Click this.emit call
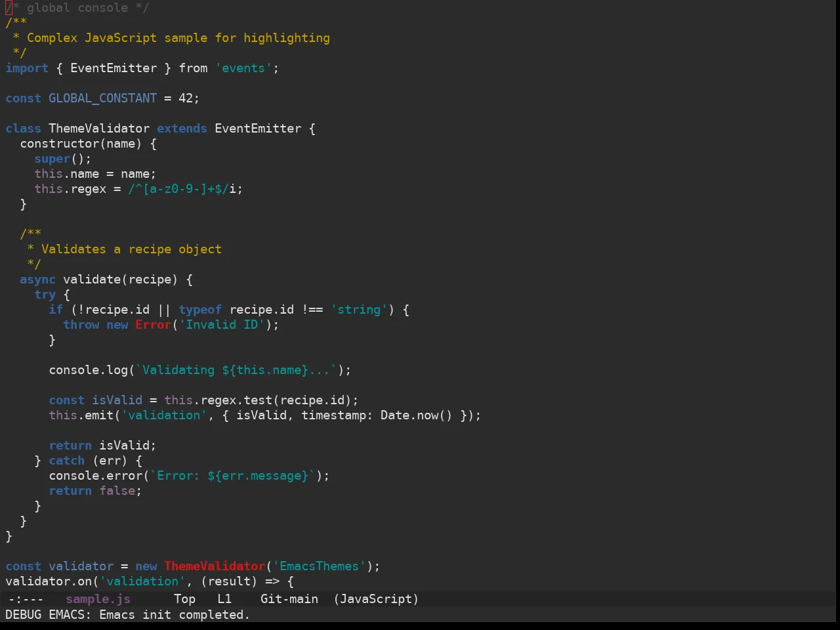Screen dimensions: 840x630 (81, 415)
